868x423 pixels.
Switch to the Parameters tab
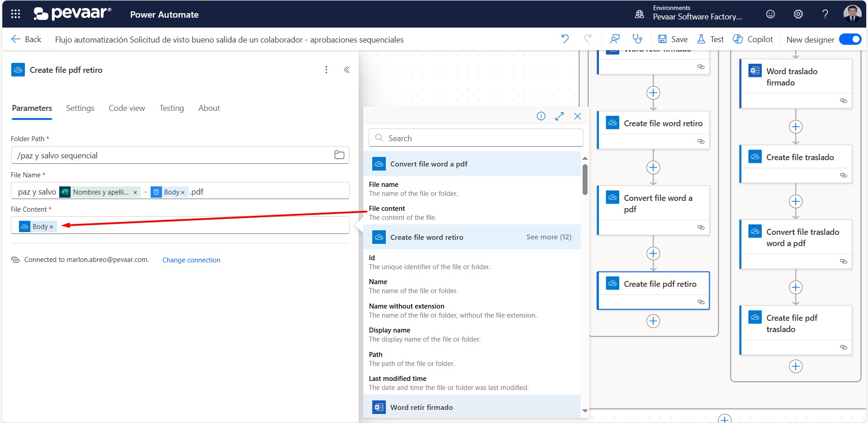[32, 108]
